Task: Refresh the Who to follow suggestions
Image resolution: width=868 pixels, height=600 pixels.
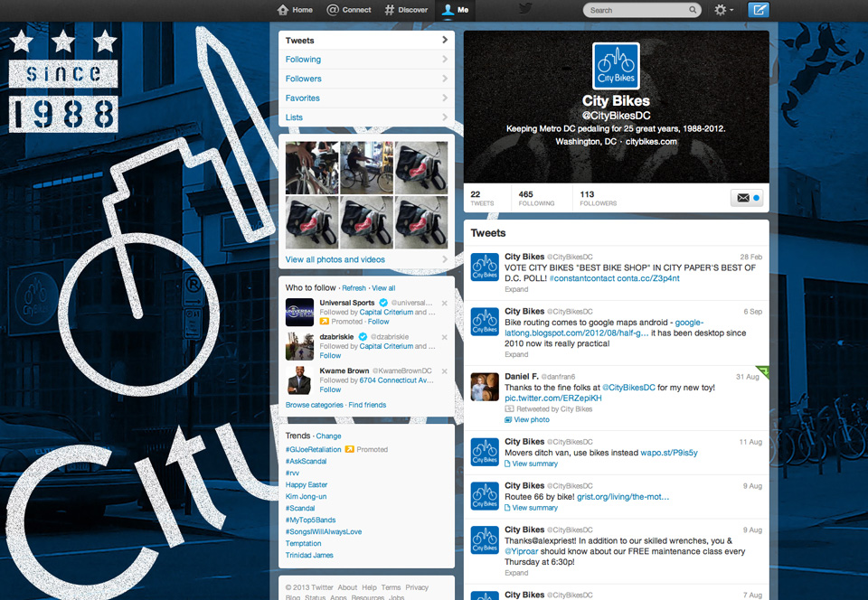Action: [354, 288]
